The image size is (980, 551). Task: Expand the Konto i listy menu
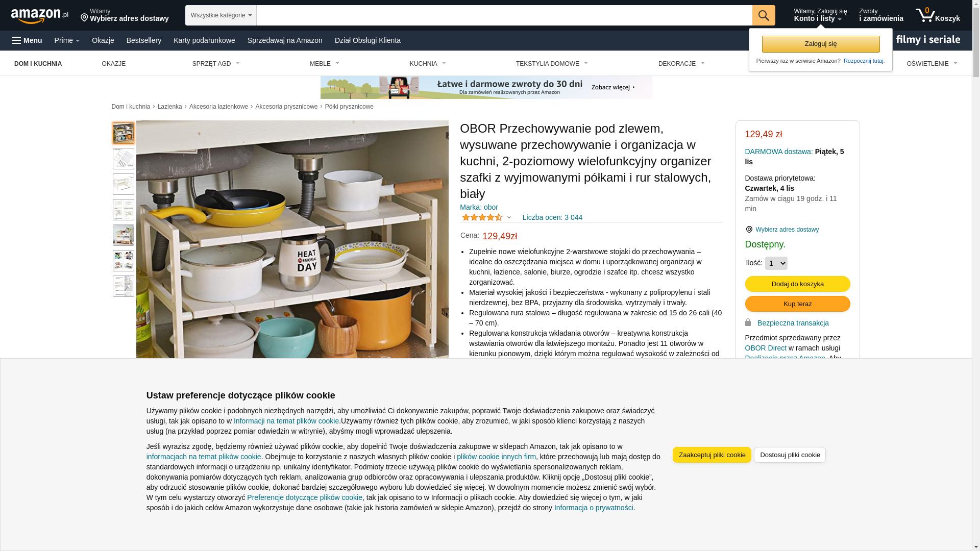click(x=820, y=15)
